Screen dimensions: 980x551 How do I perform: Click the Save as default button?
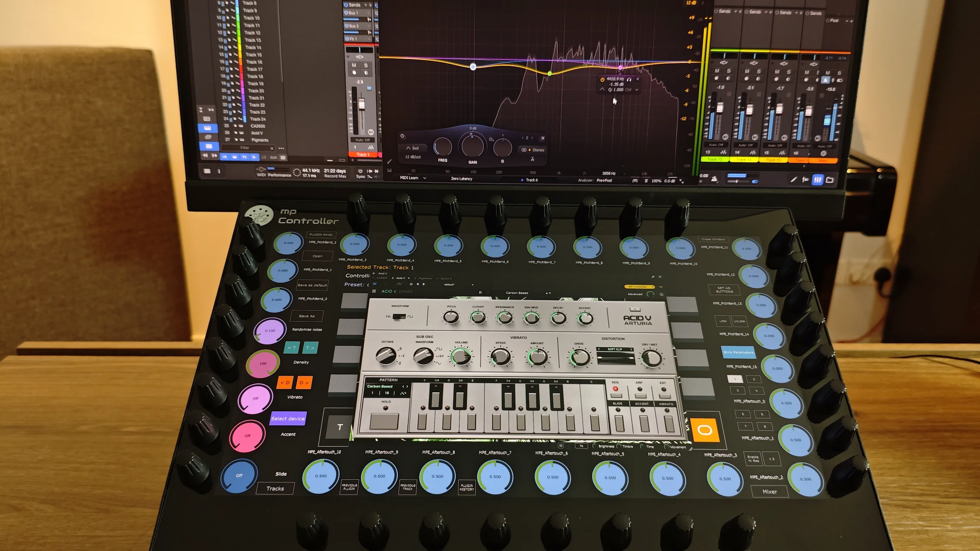pyautogui.click(x=312, y=285)
